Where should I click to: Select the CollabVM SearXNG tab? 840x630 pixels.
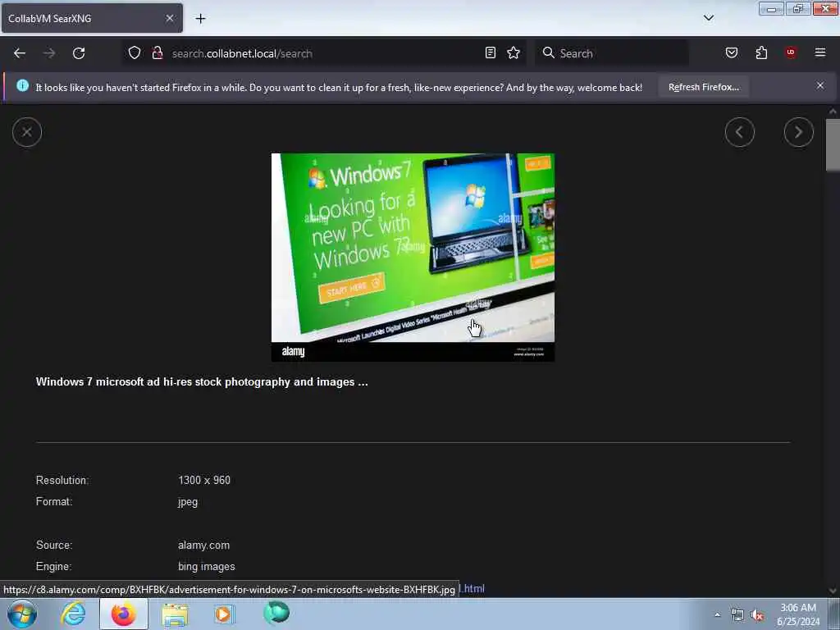pyautogui.click(x=92, y=18)
